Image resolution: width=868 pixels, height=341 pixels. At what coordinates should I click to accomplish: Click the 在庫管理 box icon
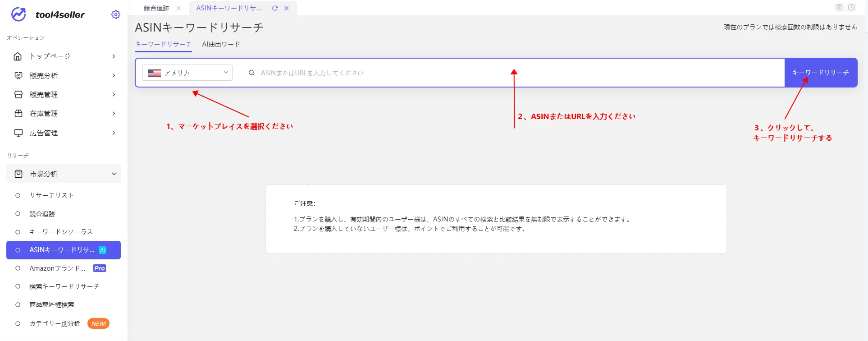(x=18, y=114)
